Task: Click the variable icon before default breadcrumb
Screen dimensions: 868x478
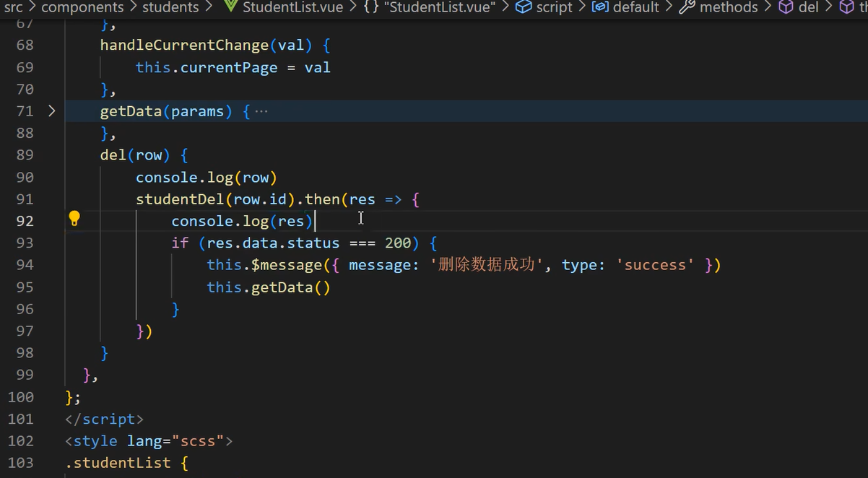Action: pyautogui.click(x=599, y=7)
